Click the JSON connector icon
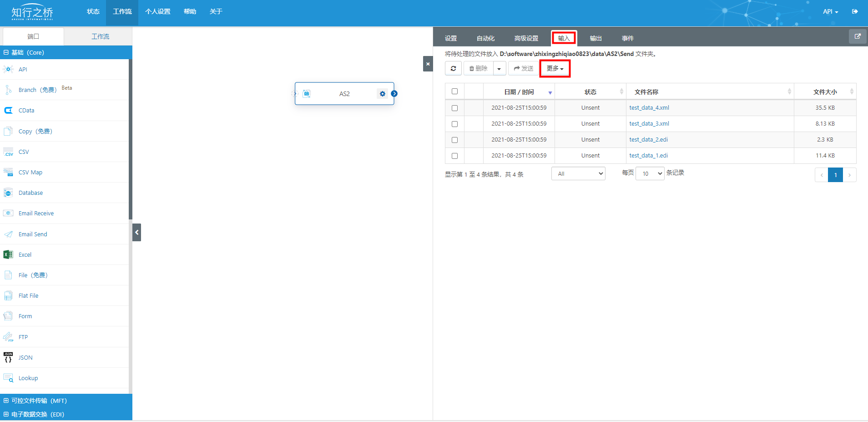The image size is (868, 422). point(8,357)
